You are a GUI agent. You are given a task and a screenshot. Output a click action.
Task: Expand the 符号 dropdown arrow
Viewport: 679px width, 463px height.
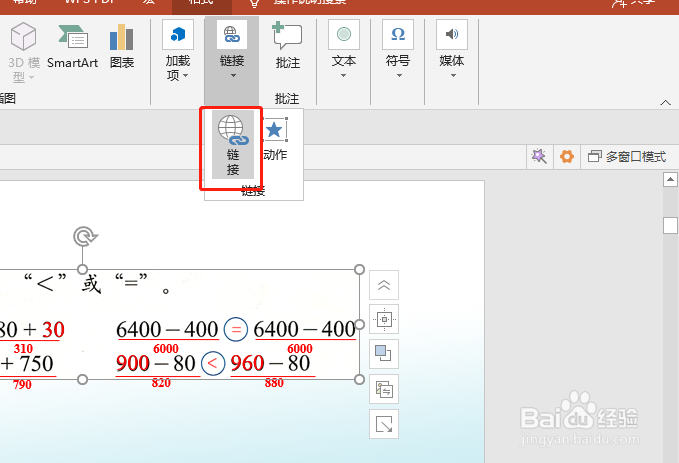point(399,75)
